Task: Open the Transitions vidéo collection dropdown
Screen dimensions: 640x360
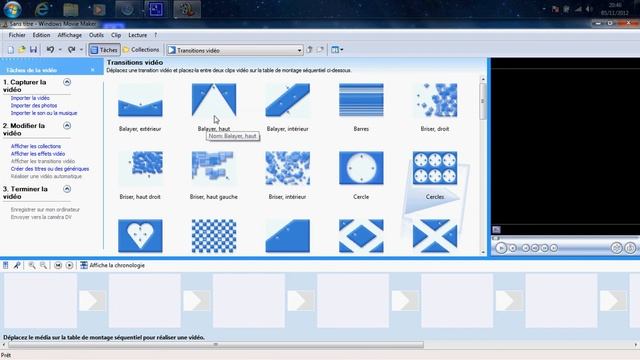Action: coord(235,50)
